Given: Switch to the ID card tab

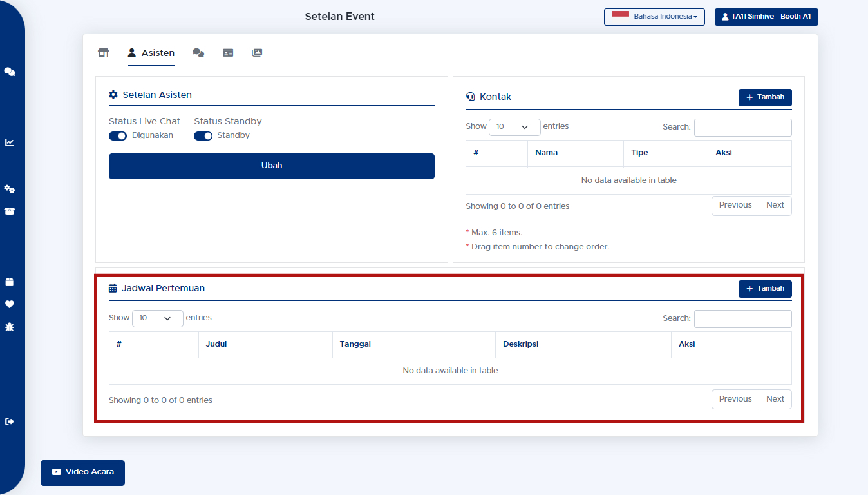Looking at the screenshot, I should coord(228,53).
